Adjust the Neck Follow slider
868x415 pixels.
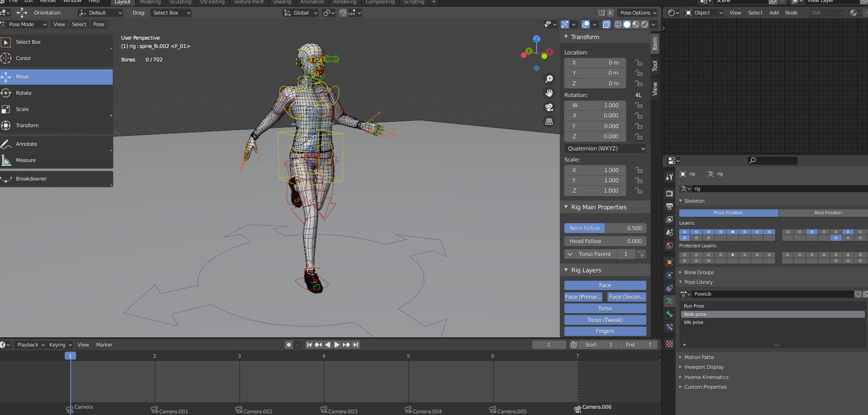click(605, 229)
